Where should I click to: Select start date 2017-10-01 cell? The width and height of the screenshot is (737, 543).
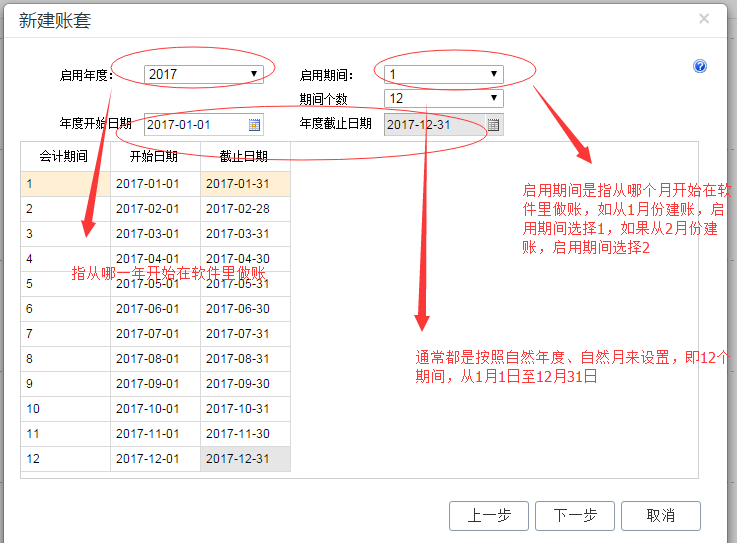pos(155,409)
